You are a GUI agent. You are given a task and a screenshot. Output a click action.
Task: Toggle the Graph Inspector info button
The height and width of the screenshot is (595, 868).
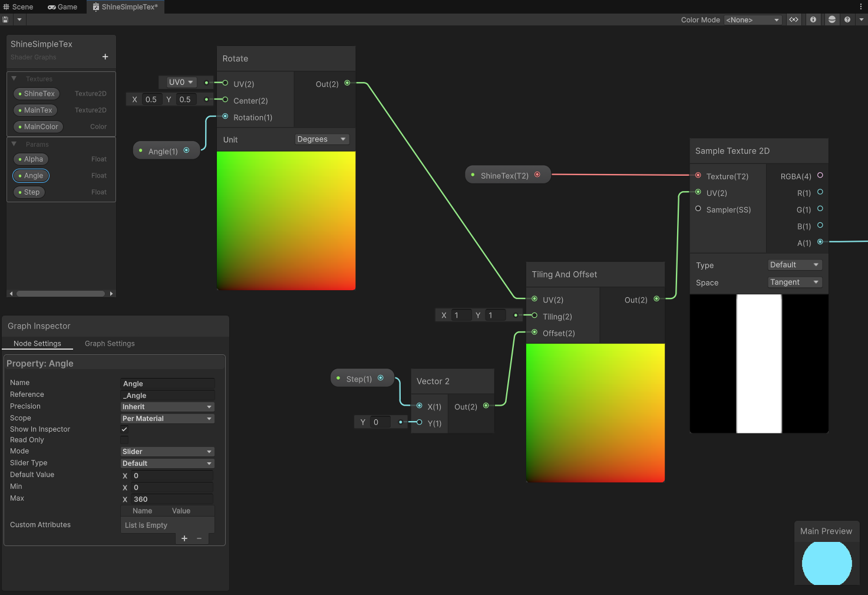point(813,19)
